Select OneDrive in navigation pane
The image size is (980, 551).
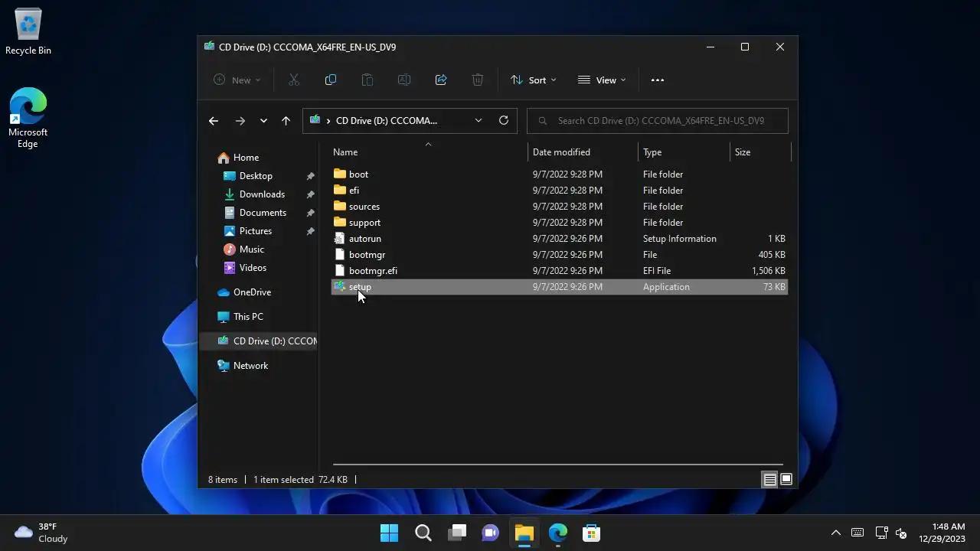coord(252,292)
